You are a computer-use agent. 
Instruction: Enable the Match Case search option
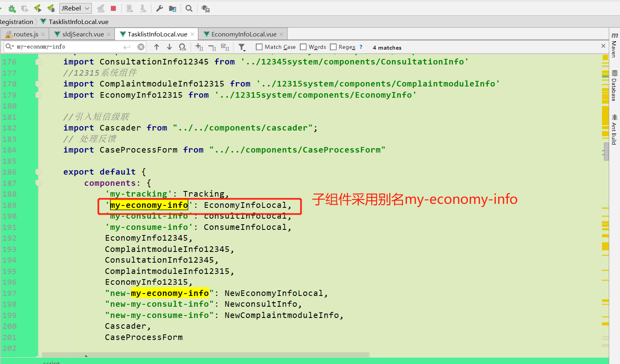(259, 47)
